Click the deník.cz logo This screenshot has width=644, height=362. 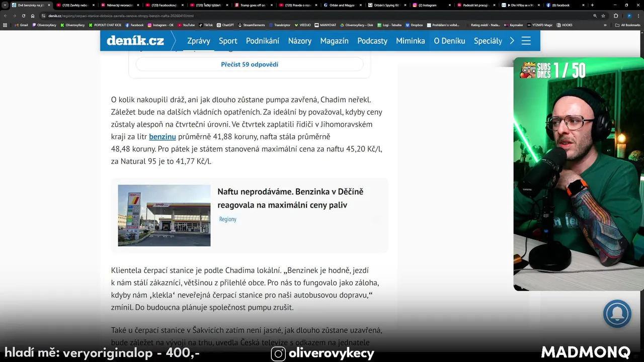pyautogui.click(x=135, y=41)
